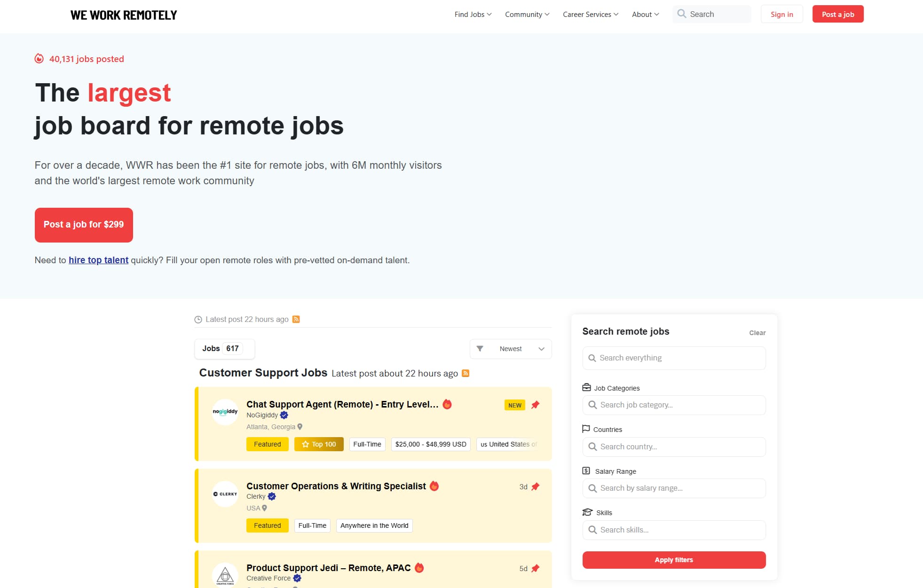Follow the hire top talent link
Viewport: 923px width, 588px height.
98,260
